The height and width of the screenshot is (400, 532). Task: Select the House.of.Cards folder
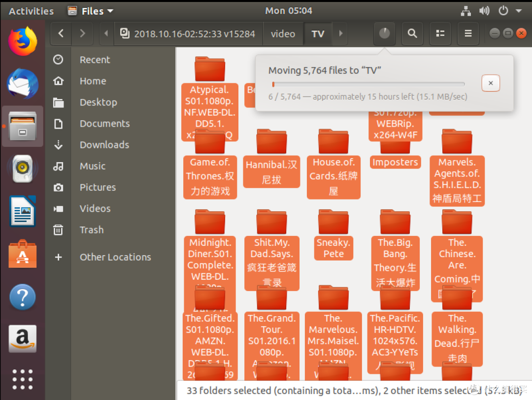[x=333, y=165]
